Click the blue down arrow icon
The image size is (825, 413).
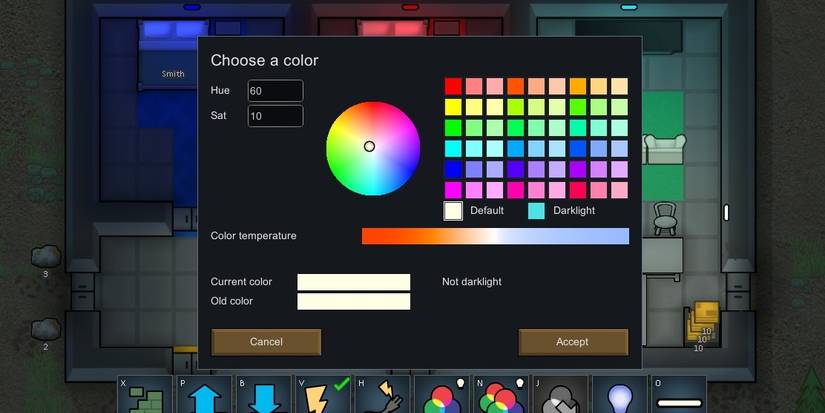[263, 396]
